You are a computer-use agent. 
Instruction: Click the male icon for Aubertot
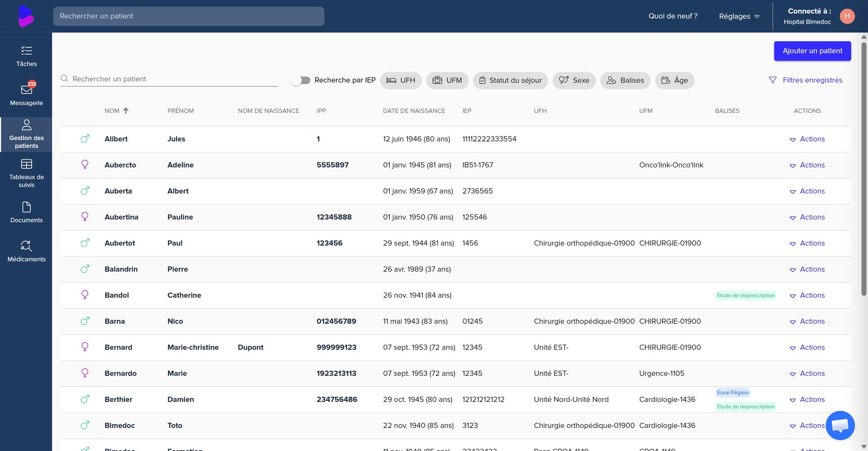(x=85, y=243)
